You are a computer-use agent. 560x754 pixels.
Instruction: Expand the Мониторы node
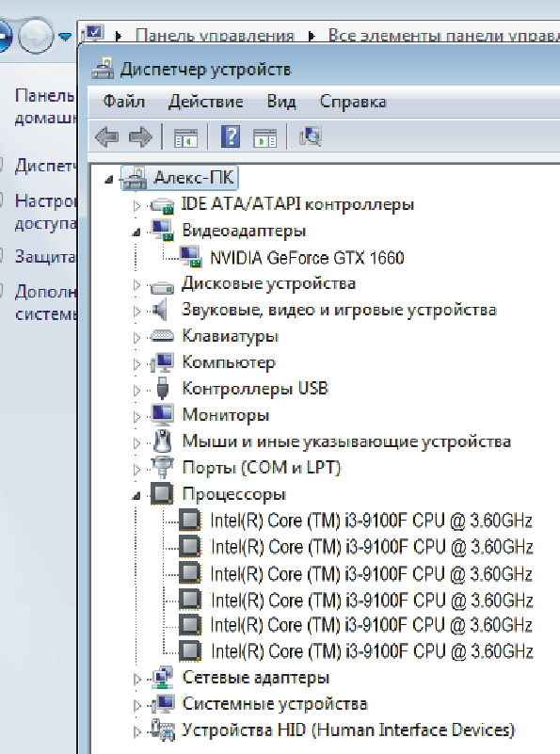137,416
